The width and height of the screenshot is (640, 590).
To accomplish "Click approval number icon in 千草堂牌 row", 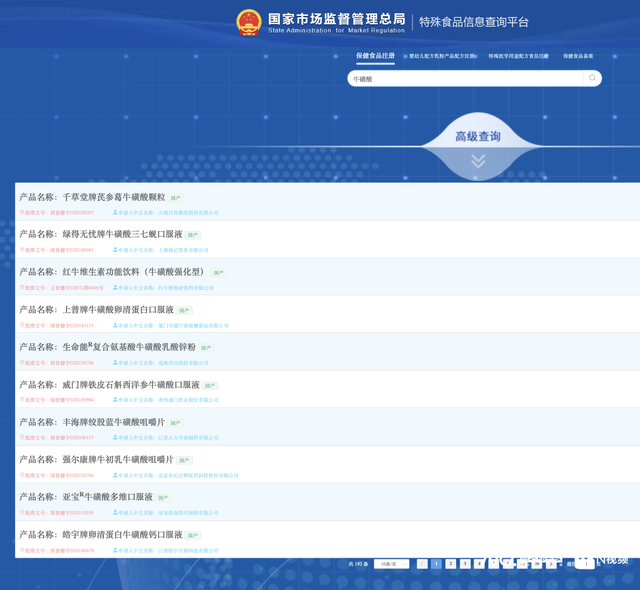I will coord(22,212).
